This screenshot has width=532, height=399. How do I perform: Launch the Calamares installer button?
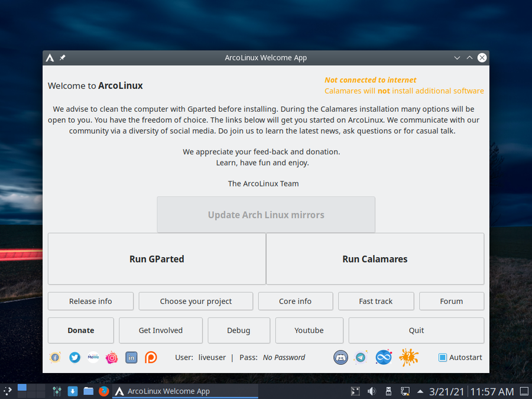[x=375, y=259]
